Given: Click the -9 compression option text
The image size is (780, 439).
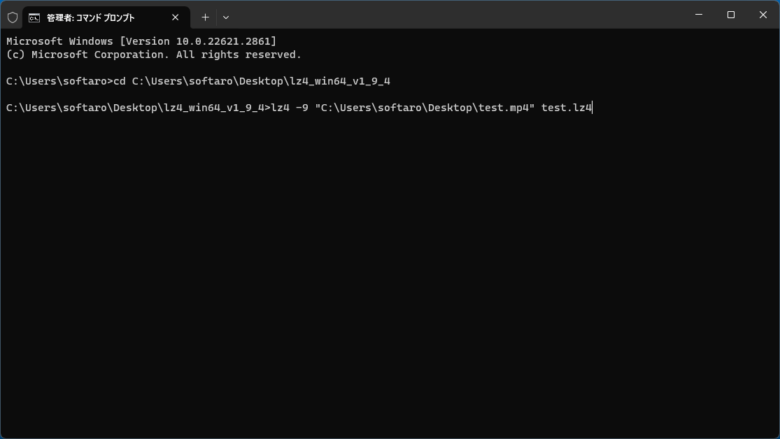Looking at the screenshot, I should click(x=302, y=108).
